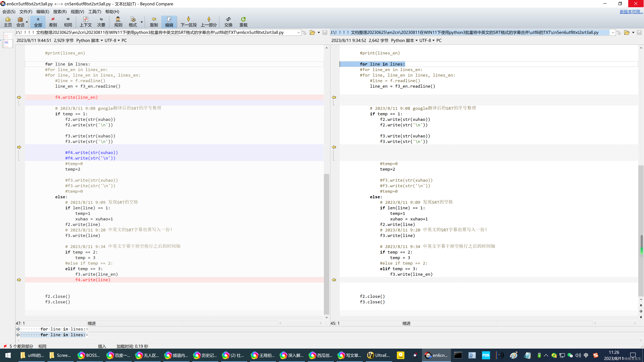Jump to Previous Part (上一部分)
The width and height of the screenshot is (644, 362).
(209, 22)
